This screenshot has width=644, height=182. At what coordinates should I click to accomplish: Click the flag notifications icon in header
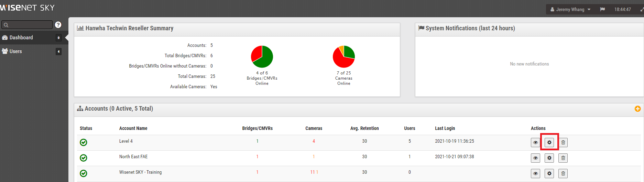pyautogui.click(x=602, y=9)
